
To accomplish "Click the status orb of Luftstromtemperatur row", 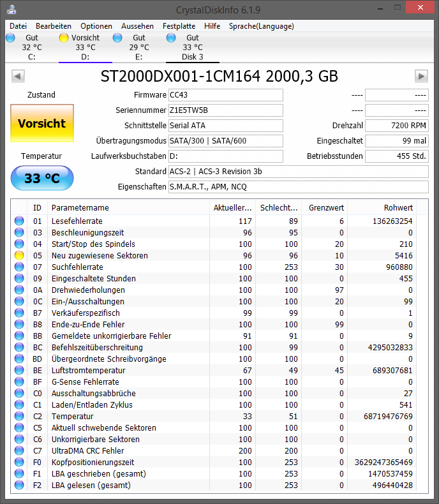I will click(x=19, y=370).
